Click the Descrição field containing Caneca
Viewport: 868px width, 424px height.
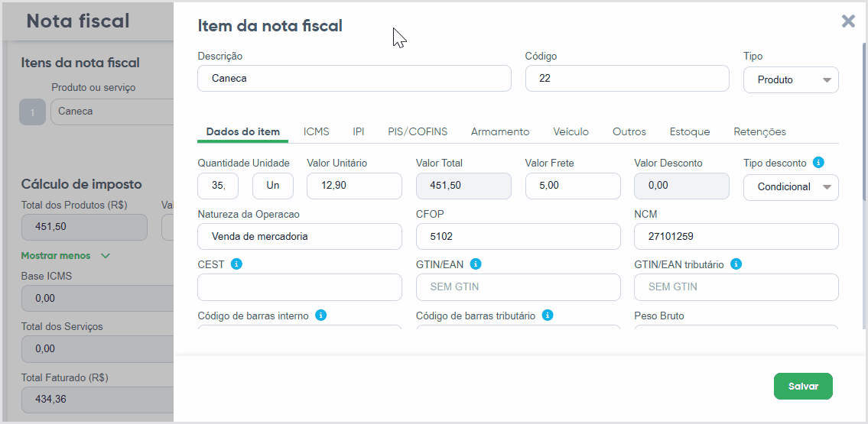pyautogui.click(x=354, y=79)
